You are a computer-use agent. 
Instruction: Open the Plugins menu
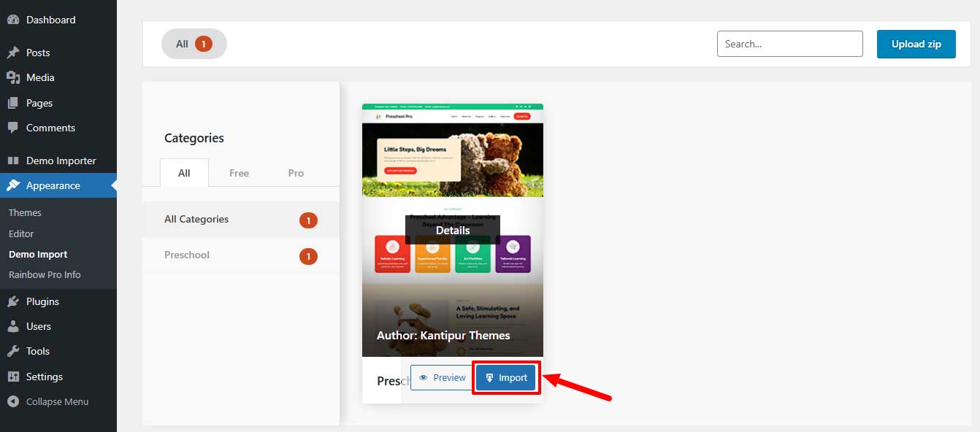58,301
